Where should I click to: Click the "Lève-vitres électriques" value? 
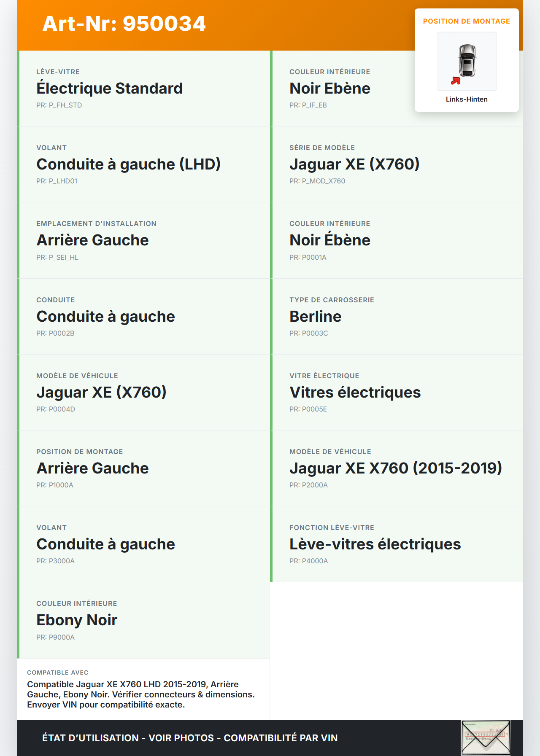tap(375, 544)
